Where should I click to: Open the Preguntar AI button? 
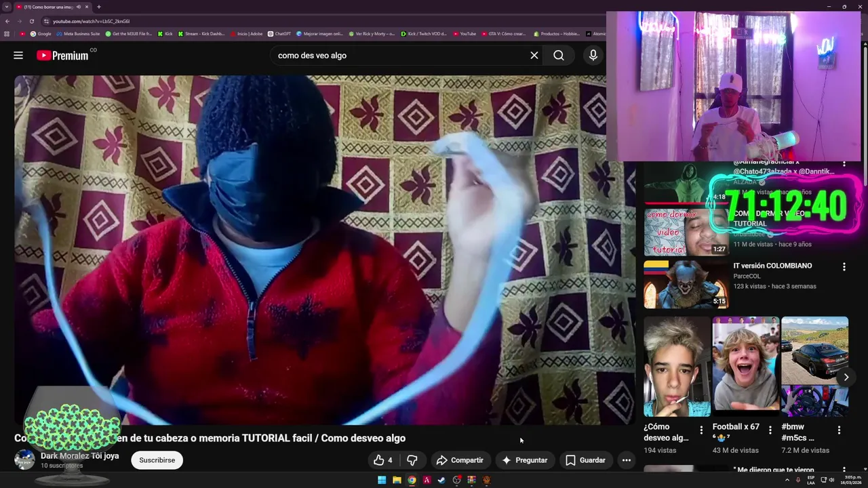(524, 460)
